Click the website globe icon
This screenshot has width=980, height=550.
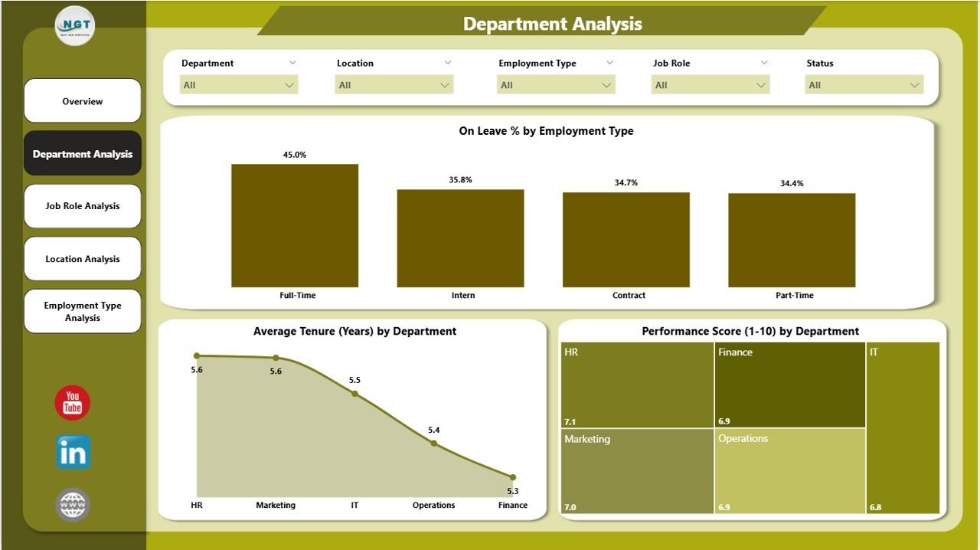click(72, 505)
